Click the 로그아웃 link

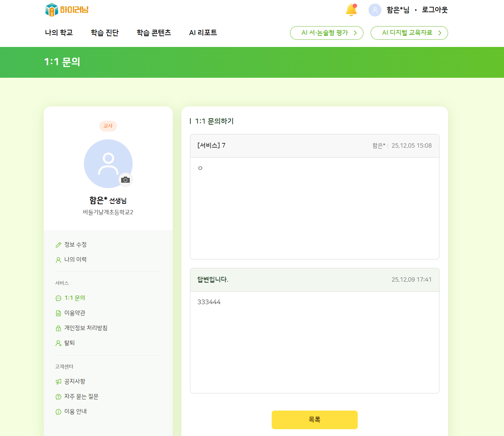[434, 10]
